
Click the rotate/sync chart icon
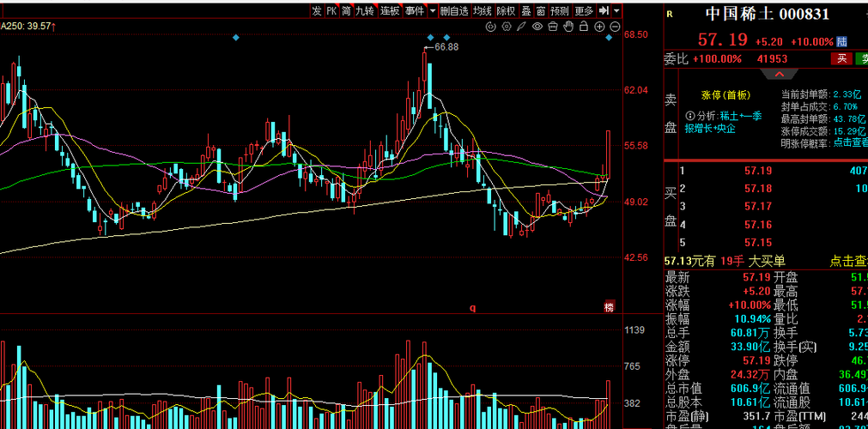[x=490, y=26]
